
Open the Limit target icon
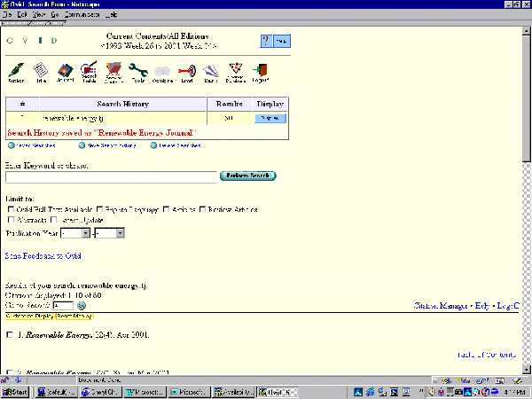(x=187, y=74)
